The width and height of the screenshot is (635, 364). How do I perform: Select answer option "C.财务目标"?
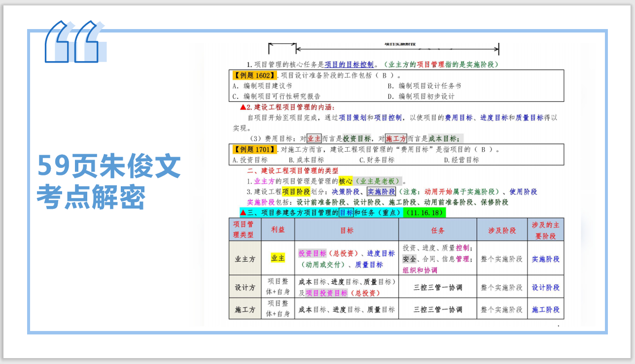[x=377, y=160]
